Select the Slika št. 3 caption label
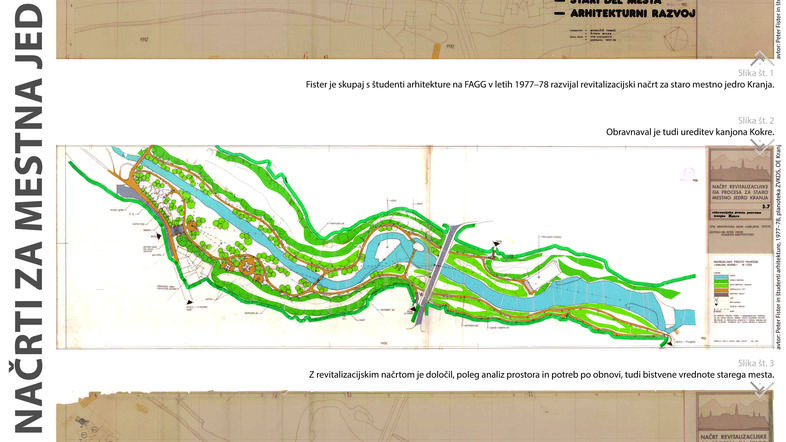This screenshot has width=786, height=442. (x=755, y=362)
